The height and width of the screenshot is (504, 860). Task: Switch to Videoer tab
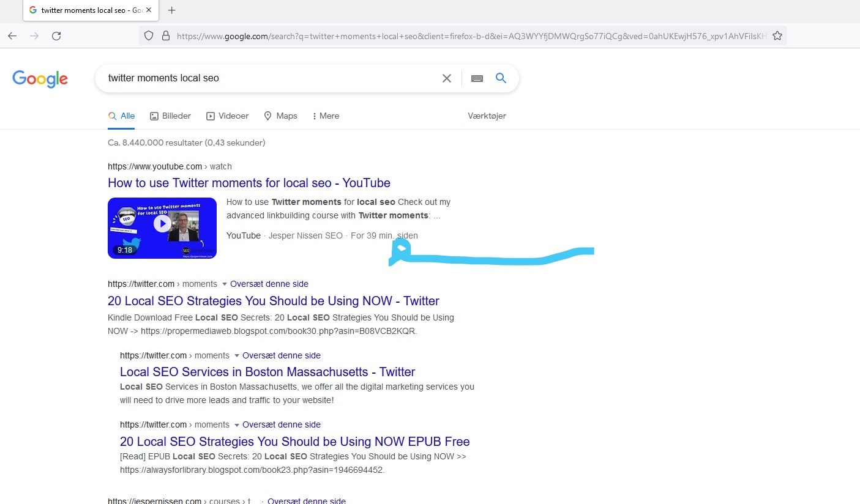click(x=228, y=116)
